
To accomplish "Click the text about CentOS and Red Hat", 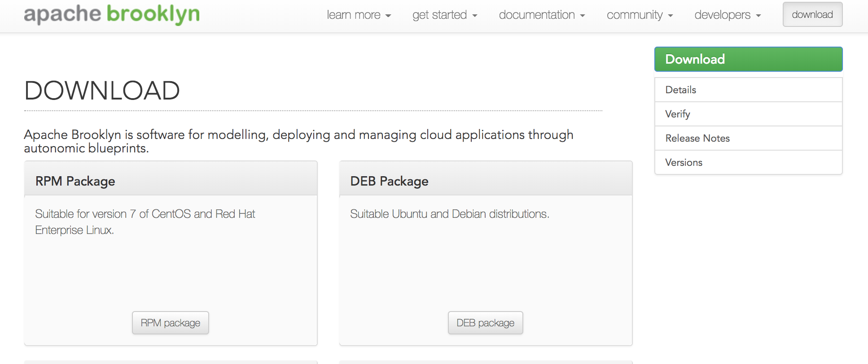I will coord(145,222).
